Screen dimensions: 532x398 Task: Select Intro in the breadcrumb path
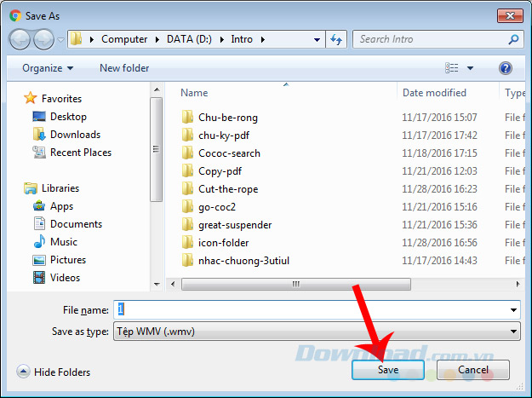[x=242, y=39]
